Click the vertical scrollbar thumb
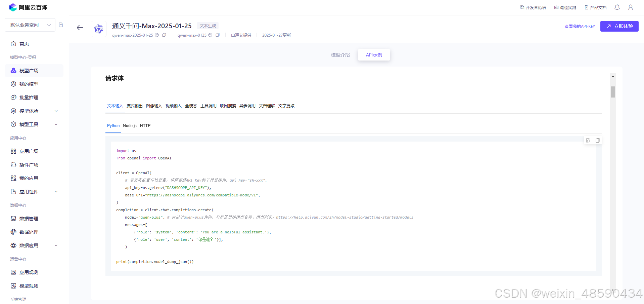 pyautogui.click(x=613, y=92)
